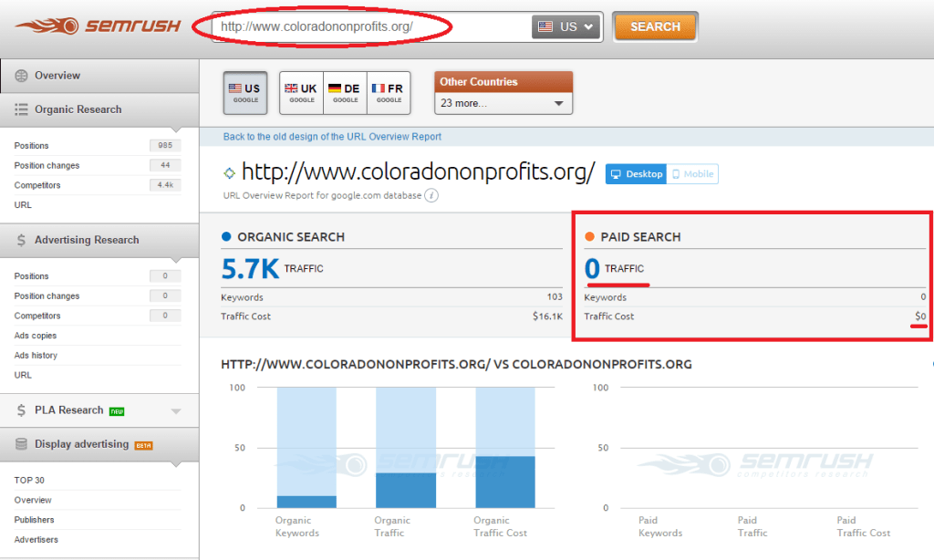
Task: Click the blue Organic Search dot
Action: [x=226, y=236]
